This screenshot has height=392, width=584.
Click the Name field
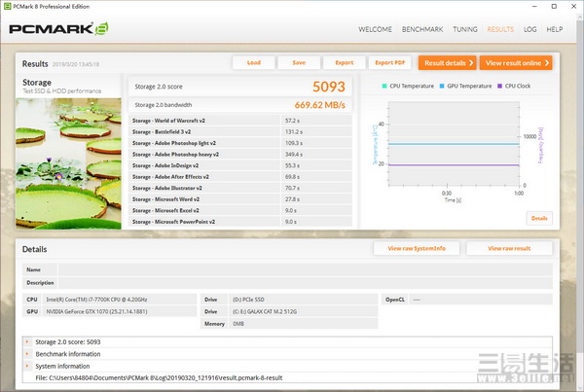pos(305,269)
